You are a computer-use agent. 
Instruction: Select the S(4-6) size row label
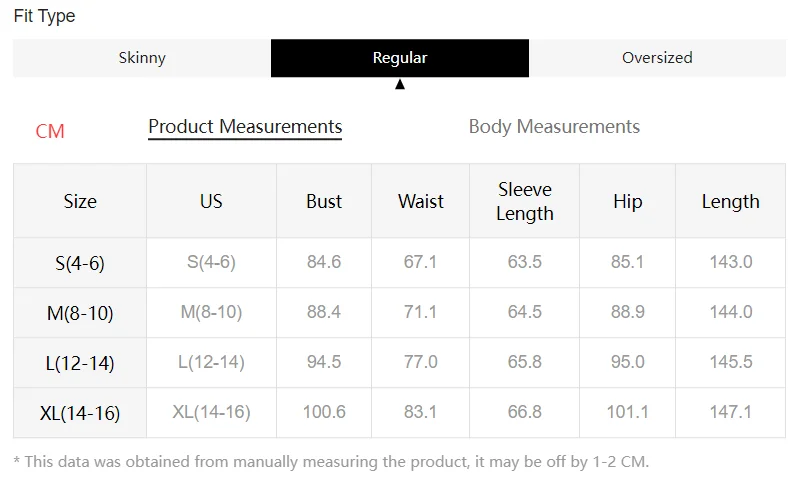tap(80, 263)
